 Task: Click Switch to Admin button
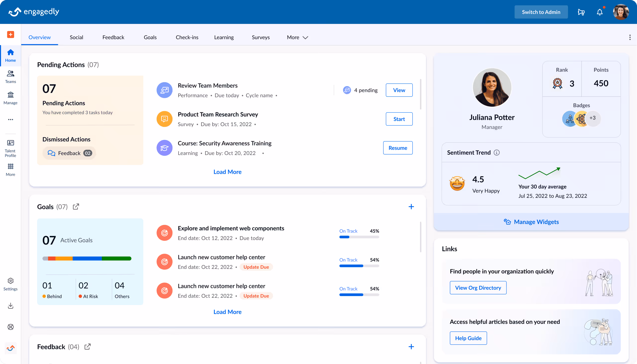point(541,12)
